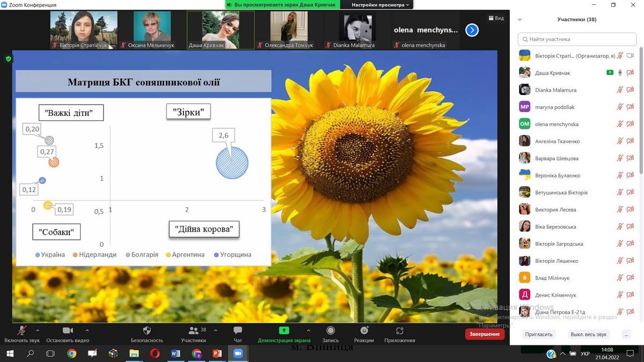Viewport: 644px width, 362px height.
Task: Show next video thumbnails with blue arrow
Action: click(472, 30)
